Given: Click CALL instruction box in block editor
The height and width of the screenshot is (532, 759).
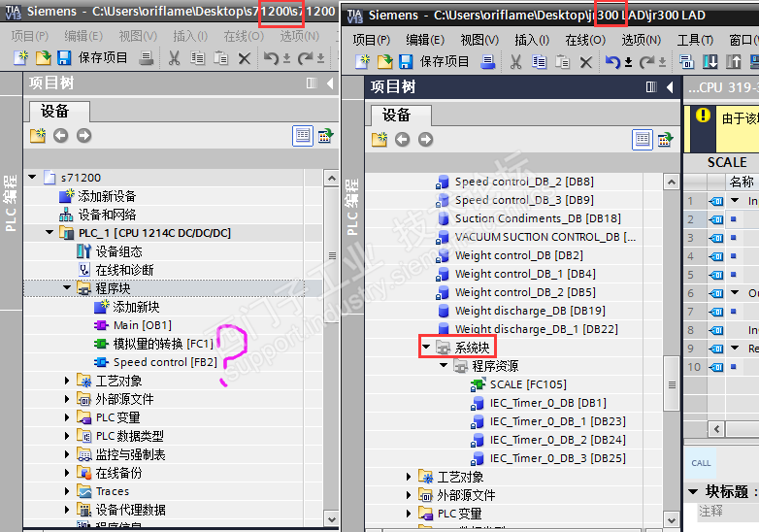Looking at the screenshot, I should 701,463.
